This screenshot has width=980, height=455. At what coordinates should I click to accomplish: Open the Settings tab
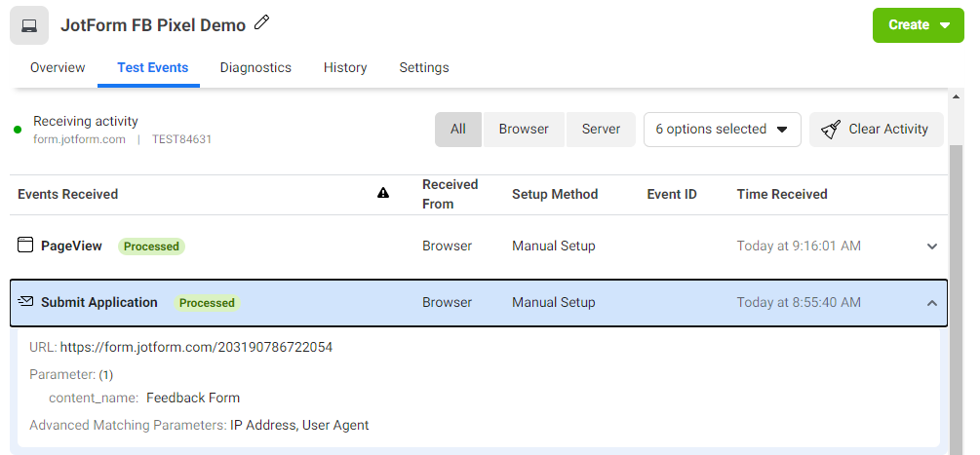424,68
